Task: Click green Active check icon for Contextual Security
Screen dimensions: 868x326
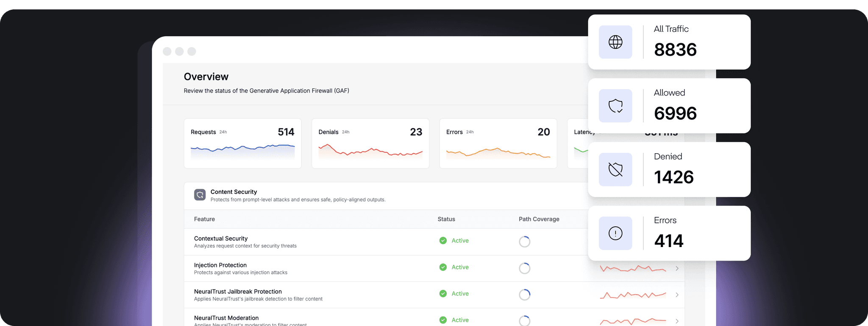Action: pyautogui.click(x=443, y=241)
